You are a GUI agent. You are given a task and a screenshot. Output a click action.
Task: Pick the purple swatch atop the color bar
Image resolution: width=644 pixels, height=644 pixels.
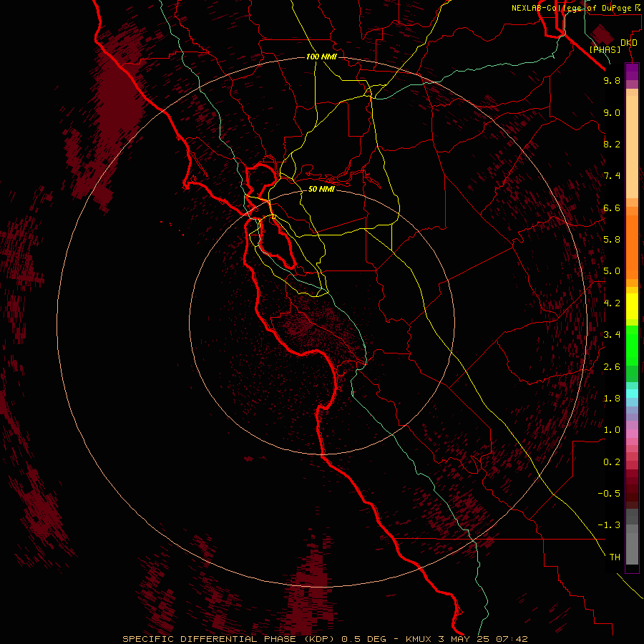tap(632, 72)
